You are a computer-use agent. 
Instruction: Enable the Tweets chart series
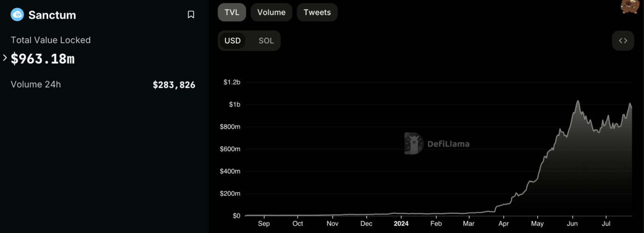coord(317,13)
